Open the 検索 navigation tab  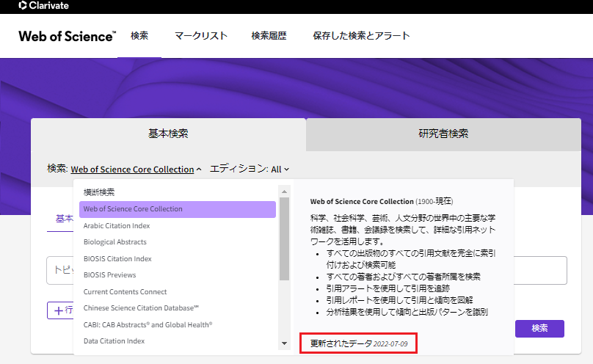[139, 35]
